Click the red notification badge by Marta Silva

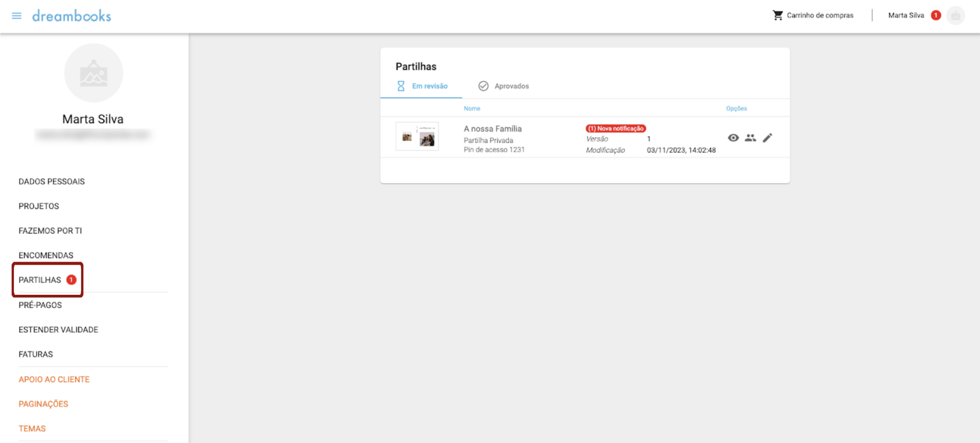tap(936, 15)
